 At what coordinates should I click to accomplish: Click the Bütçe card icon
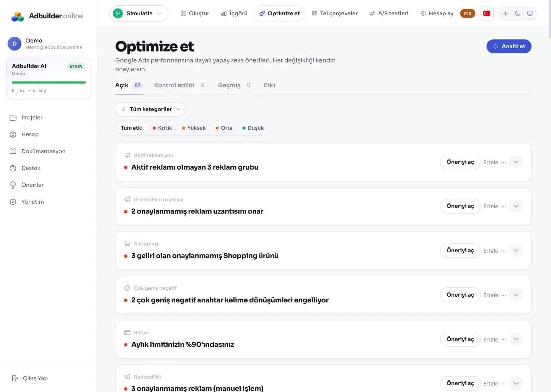pos(127,332)
